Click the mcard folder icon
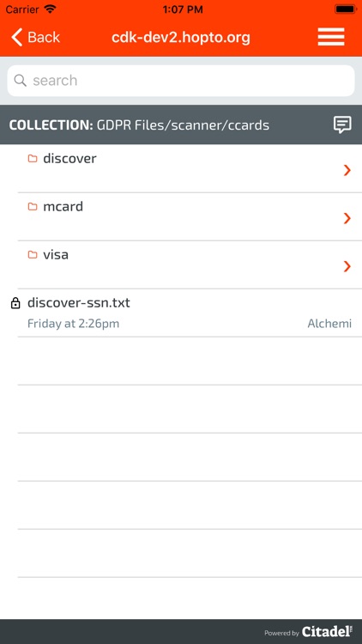362x644 pixels. 33,207
